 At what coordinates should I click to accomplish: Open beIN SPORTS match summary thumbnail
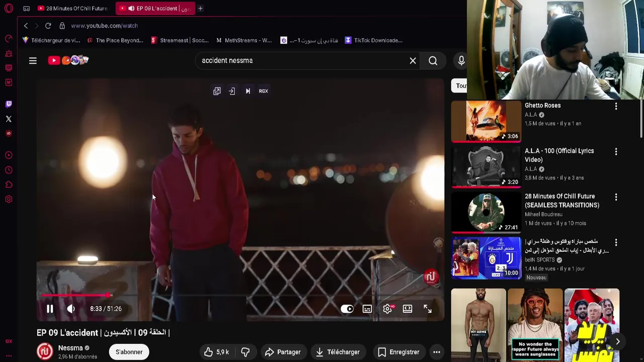coord(486,257)
